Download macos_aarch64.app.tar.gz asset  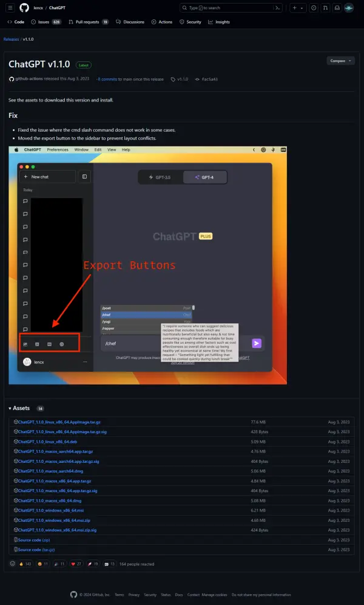55,451
